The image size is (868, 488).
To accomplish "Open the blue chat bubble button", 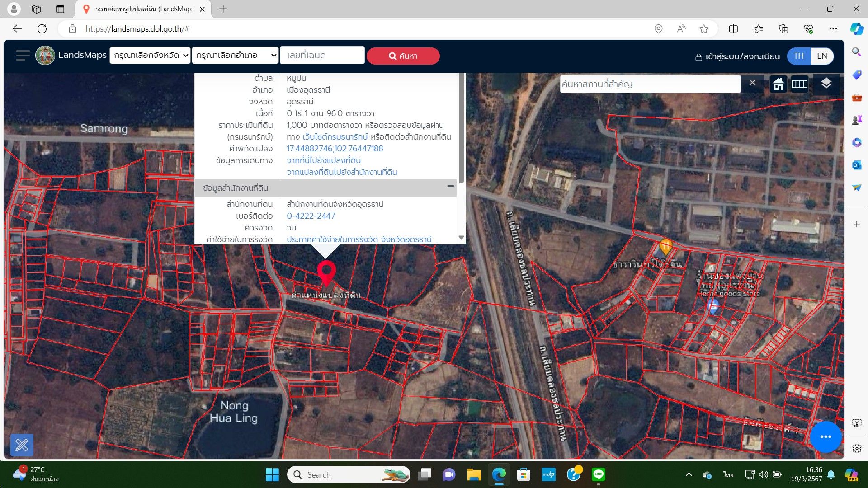I will [826, 436].
